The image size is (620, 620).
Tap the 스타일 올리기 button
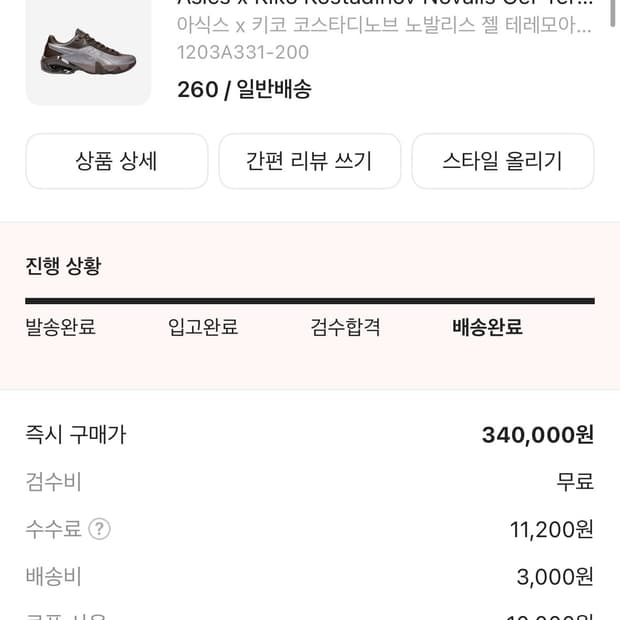[502, 161]
